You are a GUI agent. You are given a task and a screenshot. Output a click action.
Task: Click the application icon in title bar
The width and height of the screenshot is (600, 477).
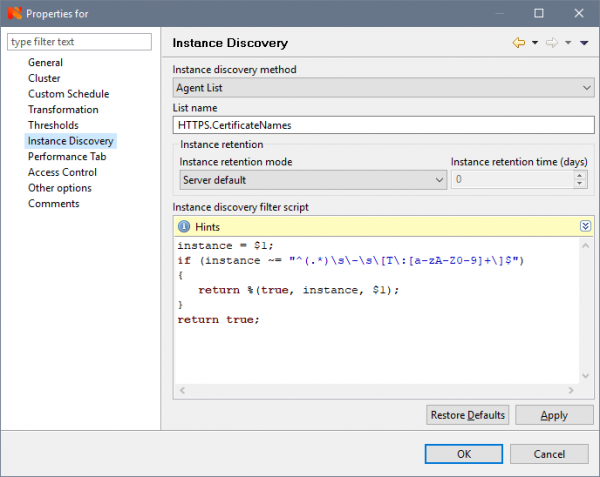tap(13, 13)
